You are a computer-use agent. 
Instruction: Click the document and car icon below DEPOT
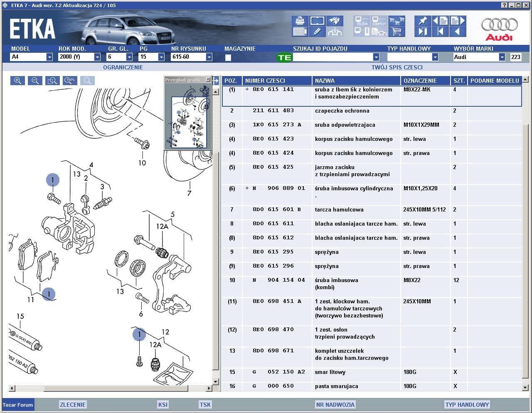tap(379, 32)
